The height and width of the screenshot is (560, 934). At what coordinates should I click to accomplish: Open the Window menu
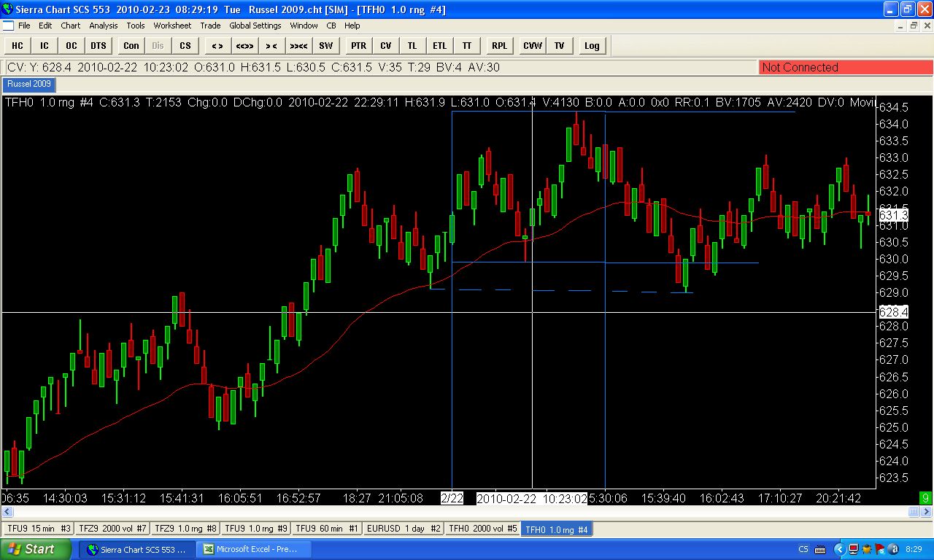tap(304, 26)
